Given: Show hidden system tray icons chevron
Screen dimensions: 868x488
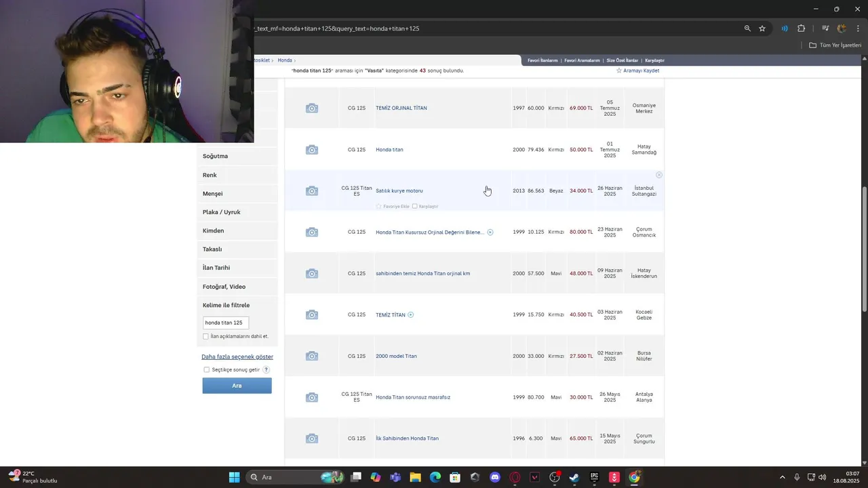Looking at the screenshot, I should 782,477.
